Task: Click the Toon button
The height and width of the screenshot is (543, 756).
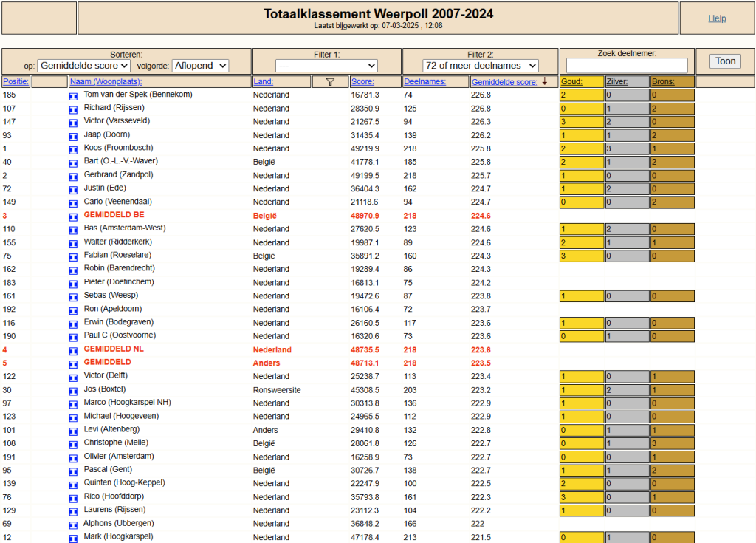Action: (x=725, y=61)
